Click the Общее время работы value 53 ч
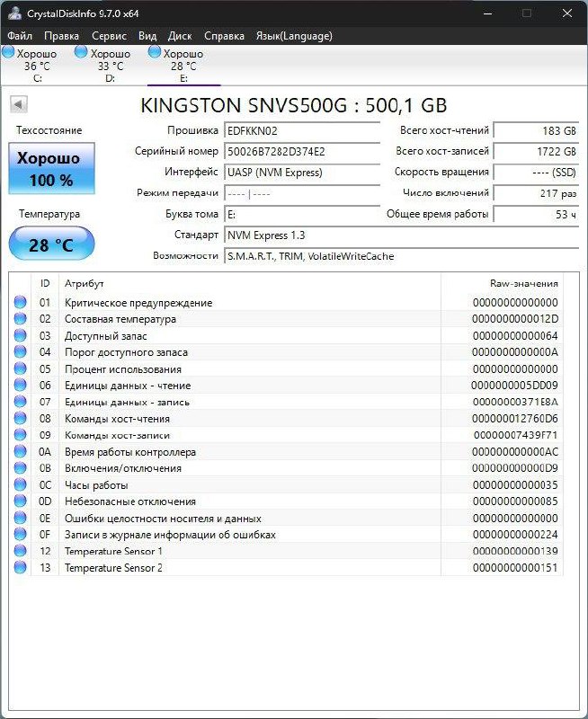 click(536, 214)
